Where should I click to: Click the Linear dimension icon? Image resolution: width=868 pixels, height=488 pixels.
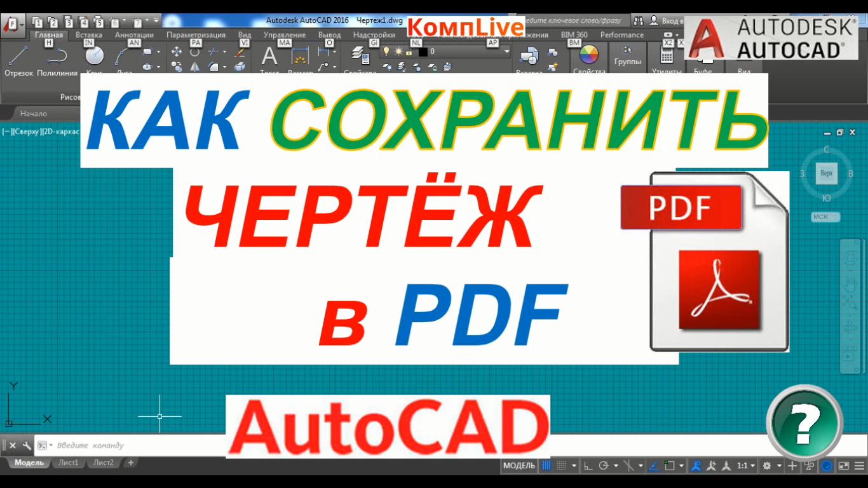324,51
